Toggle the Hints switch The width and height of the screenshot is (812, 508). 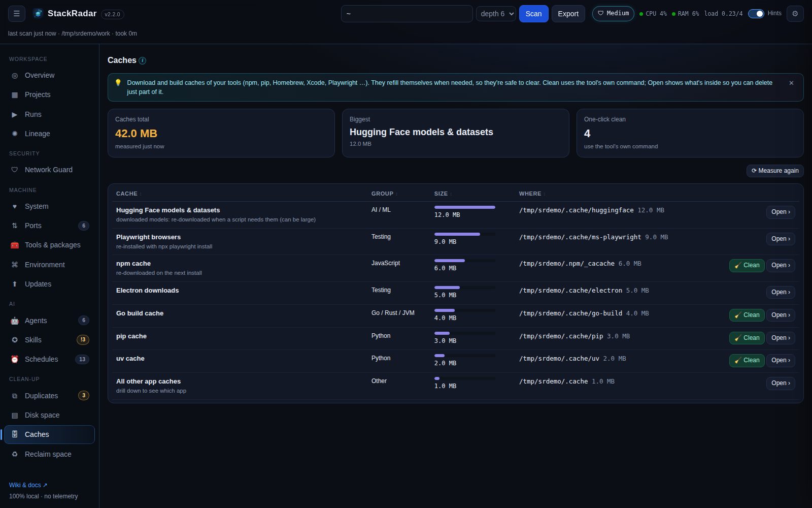click(756, 14)
